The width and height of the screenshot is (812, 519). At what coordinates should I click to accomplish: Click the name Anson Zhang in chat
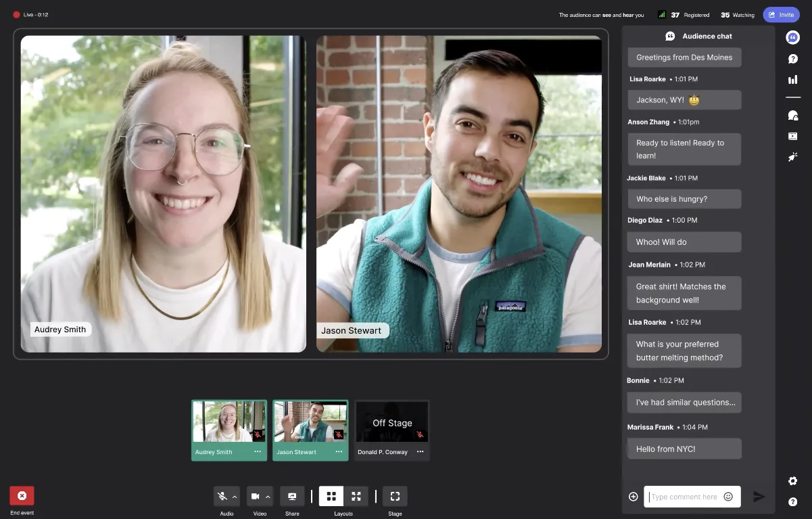pos(648,122)
